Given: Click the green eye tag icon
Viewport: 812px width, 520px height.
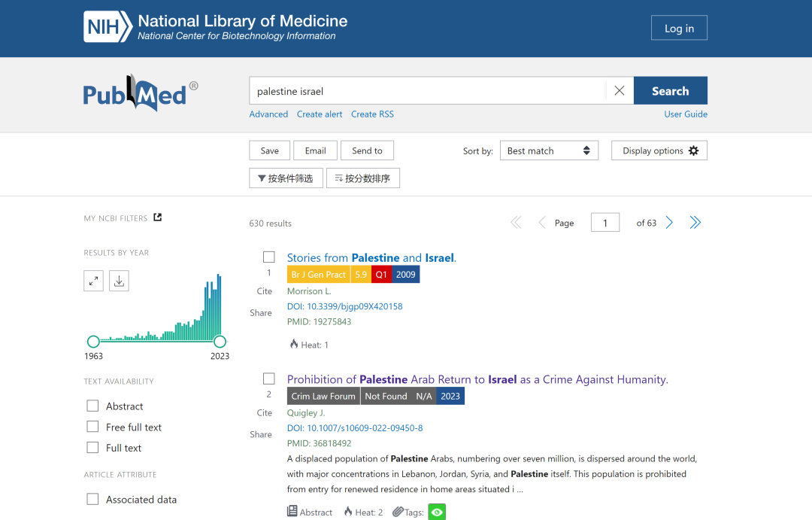Looking at the screenshot, I should coord(437,512).
